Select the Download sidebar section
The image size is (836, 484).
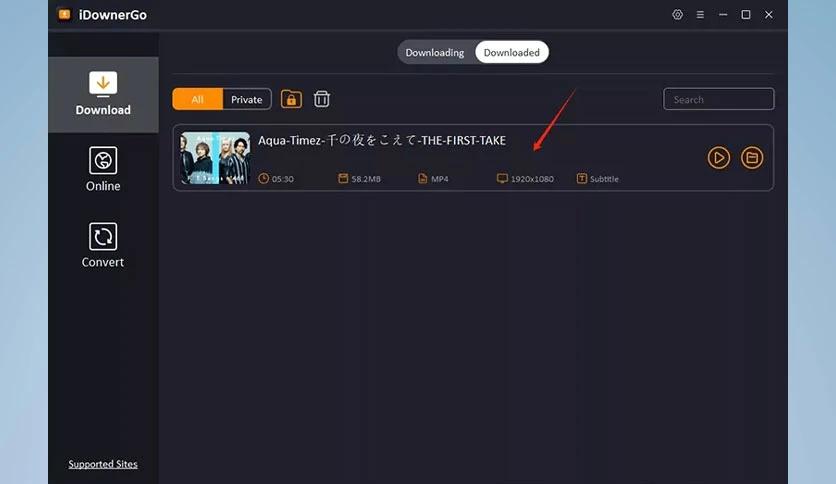(x=103, y=94)
